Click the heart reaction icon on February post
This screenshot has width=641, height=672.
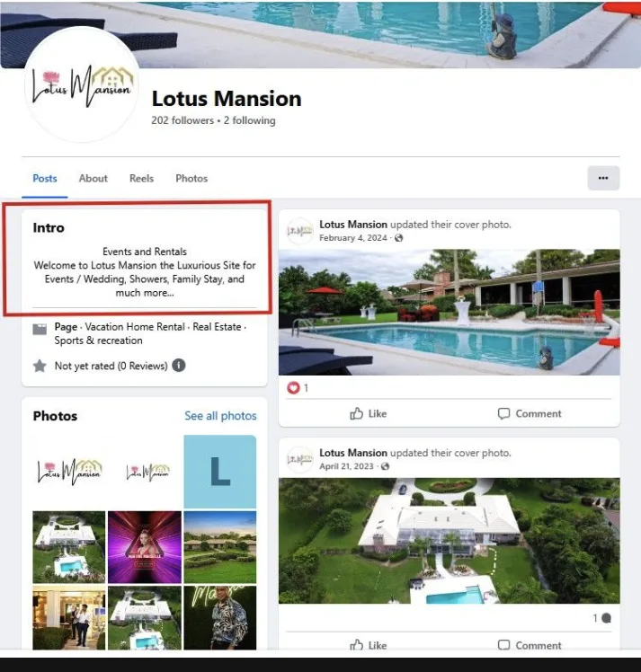(x=293, y=388)
